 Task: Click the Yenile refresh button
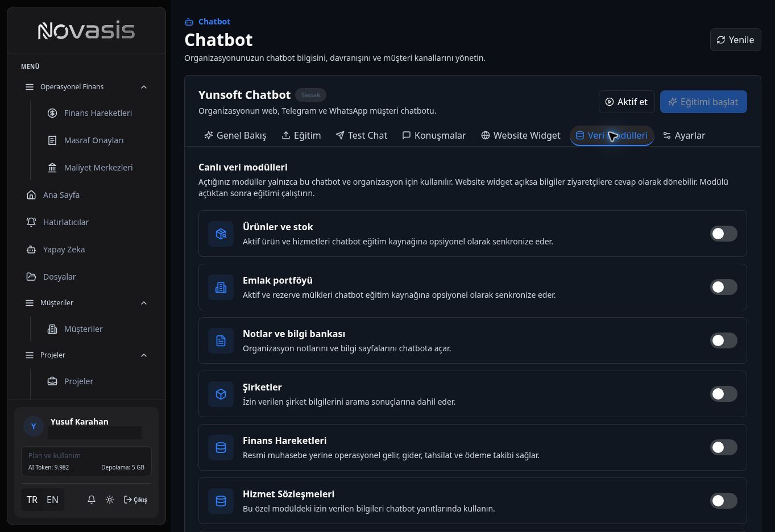(x=735, y=40)
